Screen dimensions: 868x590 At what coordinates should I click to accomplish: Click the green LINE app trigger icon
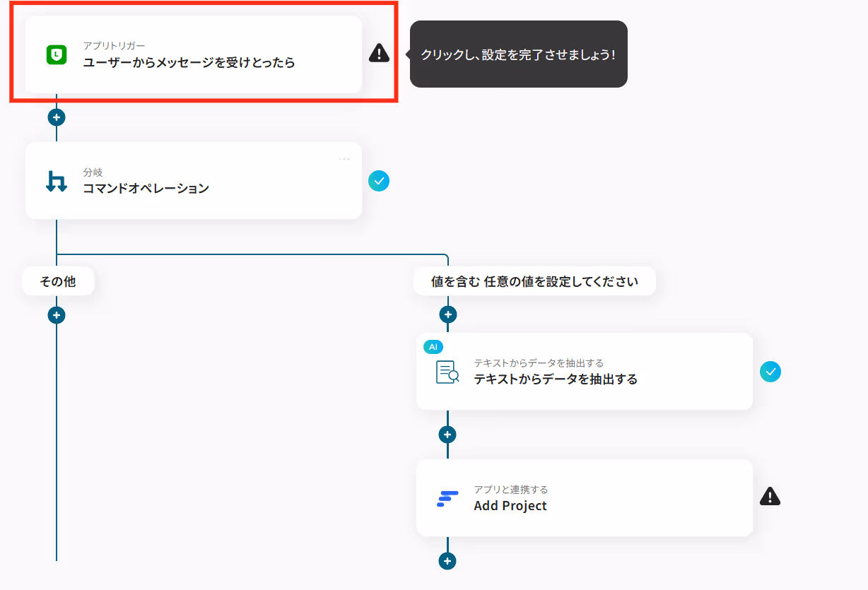click(57, 54)
